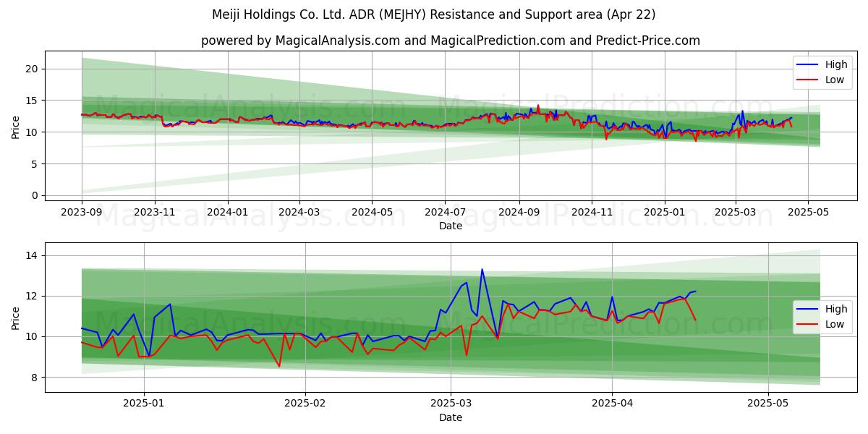Click the 2024-01 tick label
This screenshot has height=434, width=868.
pos(228,212)
